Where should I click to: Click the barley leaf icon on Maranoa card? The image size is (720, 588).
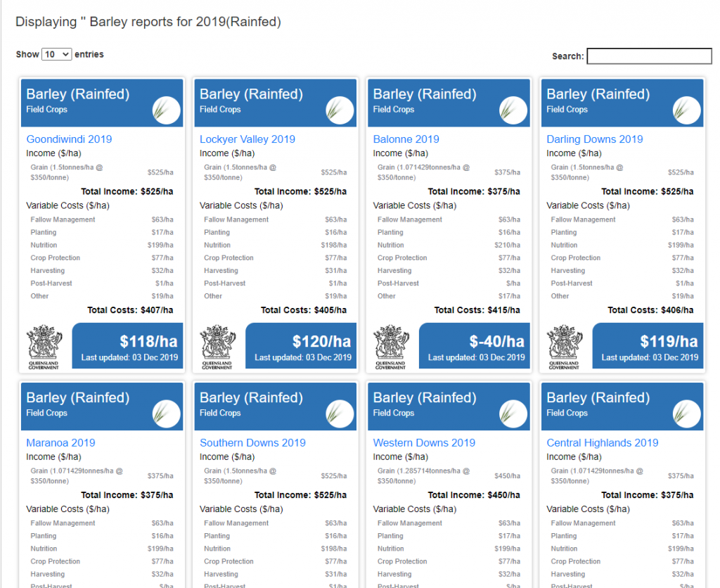167,414
